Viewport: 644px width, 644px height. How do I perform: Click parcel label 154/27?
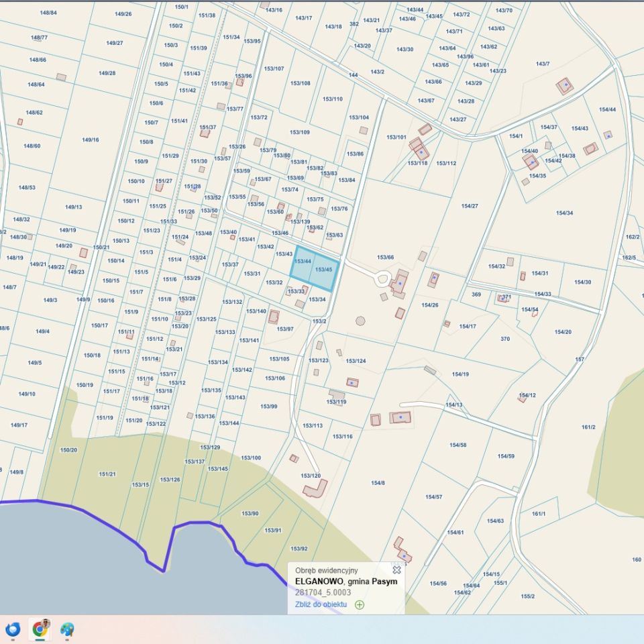pyautogui.click(x=470, y=206)
